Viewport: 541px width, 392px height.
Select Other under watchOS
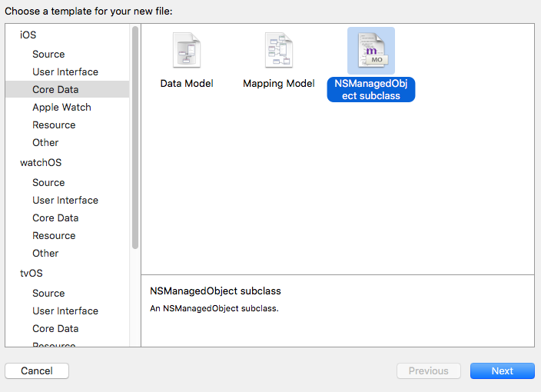click(x=45, y=253)
